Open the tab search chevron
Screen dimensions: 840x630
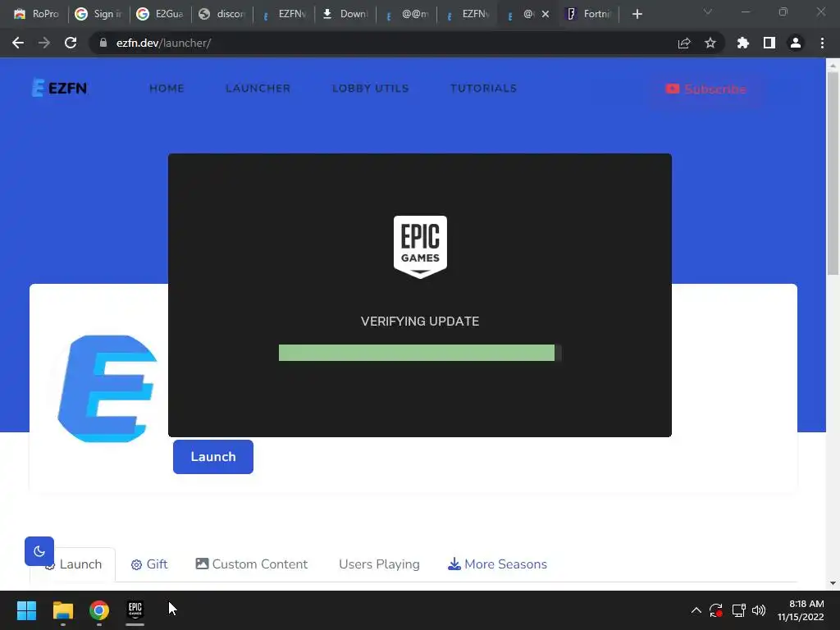(x=708, y=11)
